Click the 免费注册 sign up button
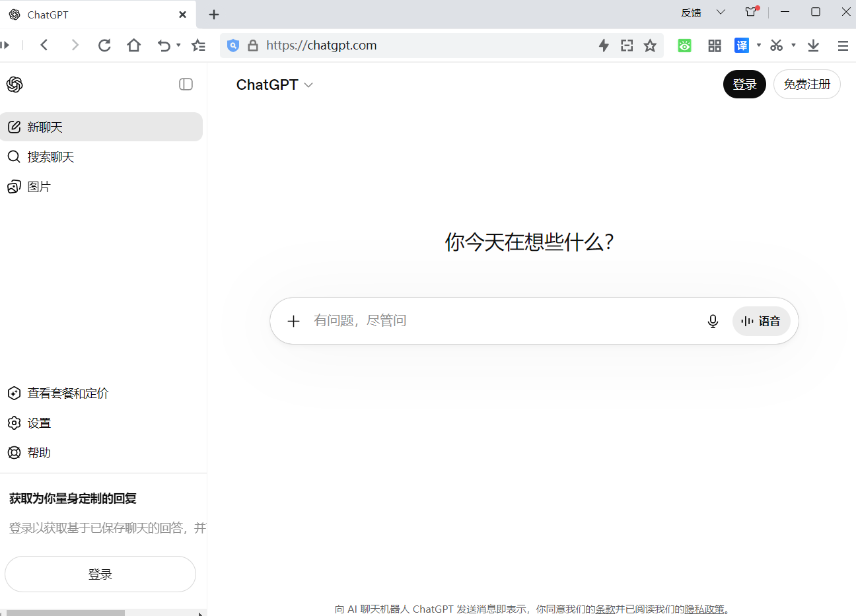856x616 pixels. 806,85
